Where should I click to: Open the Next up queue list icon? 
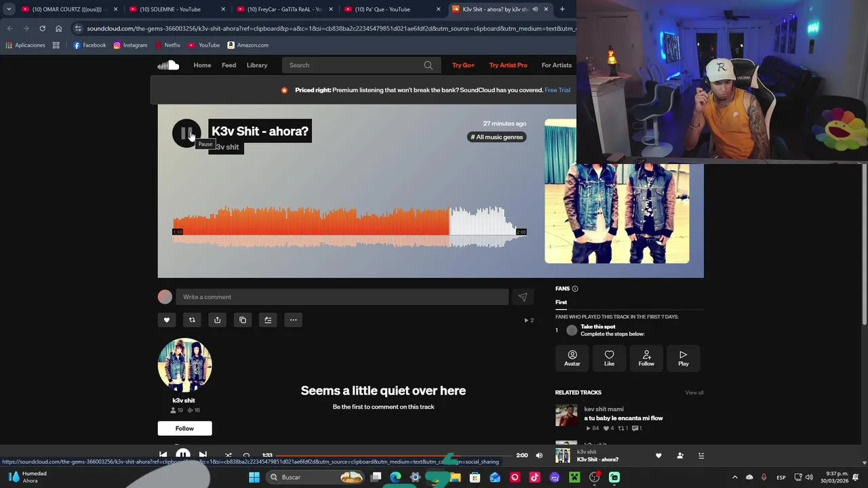(701, 455)
